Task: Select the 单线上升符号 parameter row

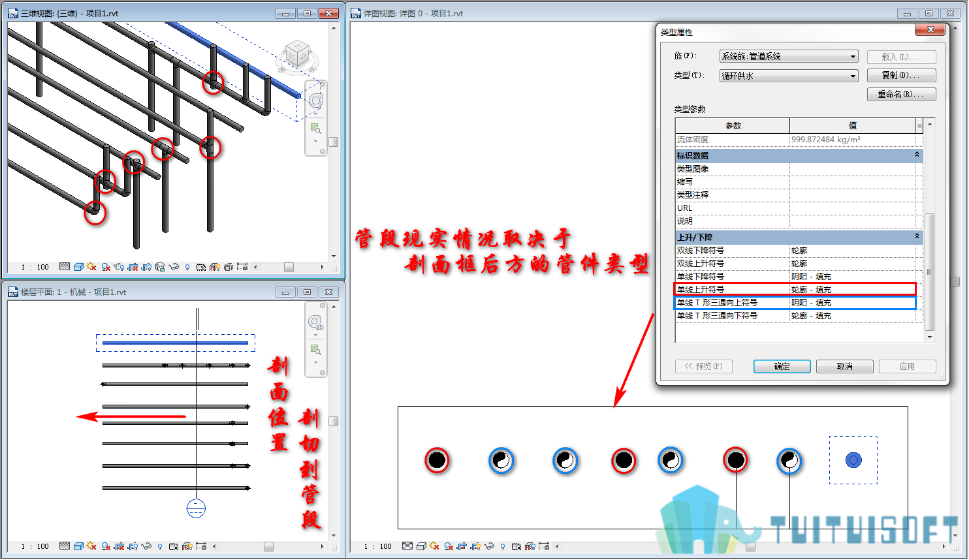Action: click(795, 289)
